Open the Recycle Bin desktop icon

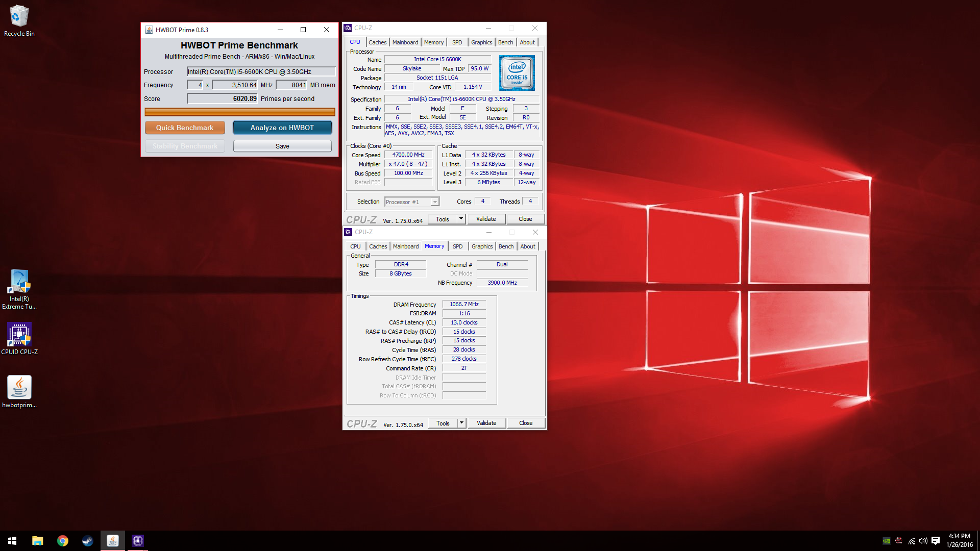[19, 21]
